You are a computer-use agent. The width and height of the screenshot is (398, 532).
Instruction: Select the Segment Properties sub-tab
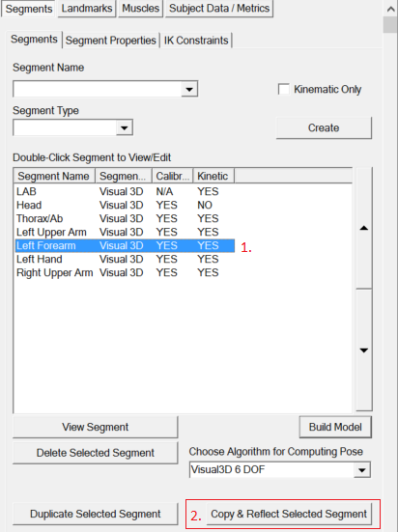111,41
